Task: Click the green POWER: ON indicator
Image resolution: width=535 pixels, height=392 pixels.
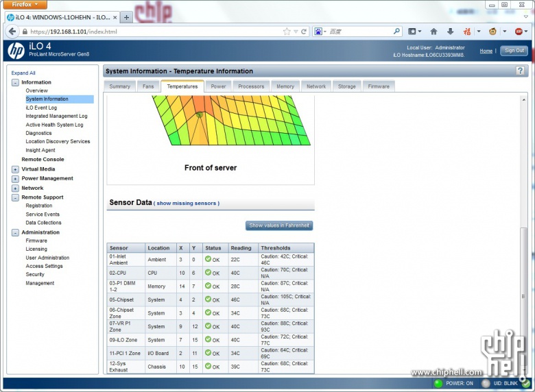Action: pyautogui.click(x=438, y=384)
